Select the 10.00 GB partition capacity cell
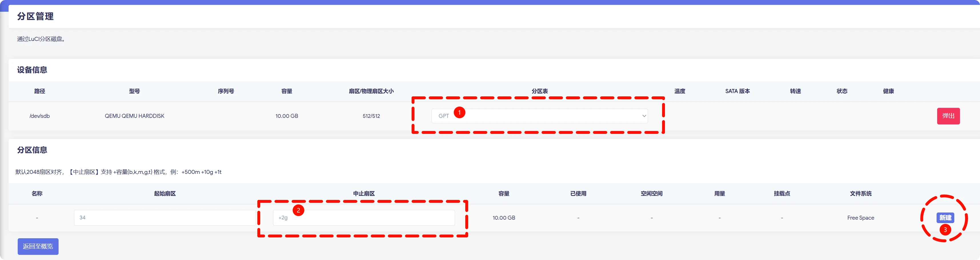The height and width of the screenshot is (260, 980). 504,218
